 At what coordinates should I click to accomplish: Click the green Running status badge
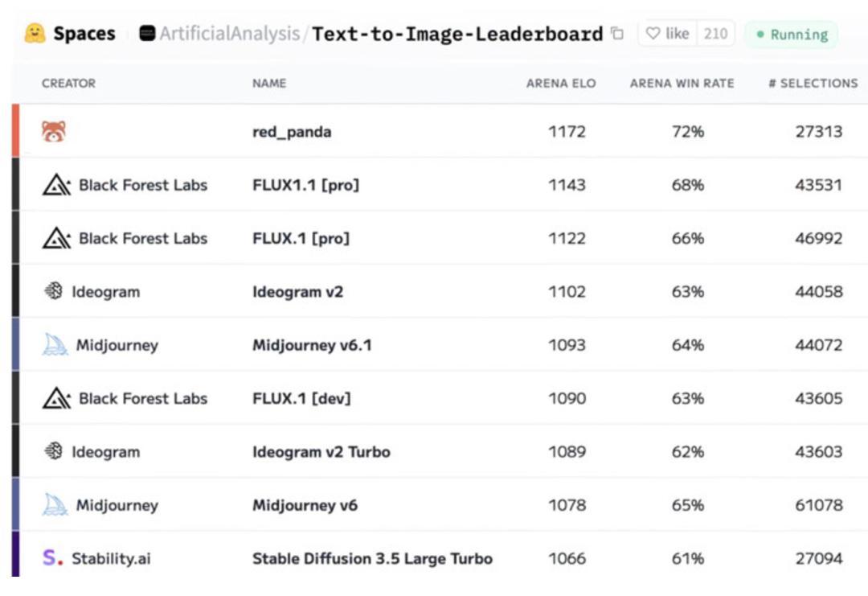pos(792,35)
